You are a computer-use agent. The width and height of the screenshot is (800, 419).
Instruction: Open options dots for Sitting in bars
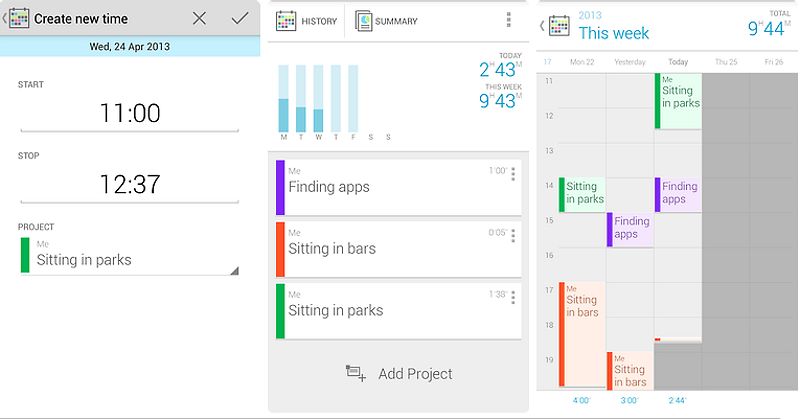click(x=513, y=236)
